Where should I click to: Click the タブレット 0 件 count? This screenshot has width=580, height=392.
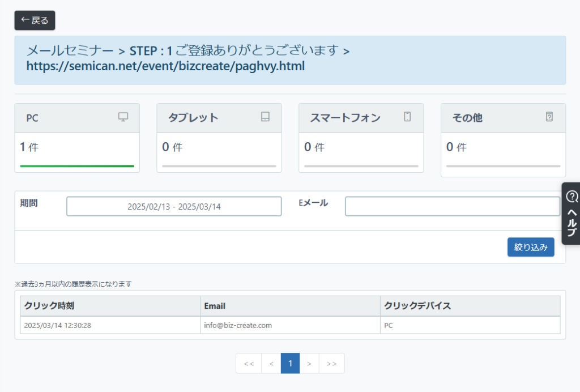pos(172,147)
